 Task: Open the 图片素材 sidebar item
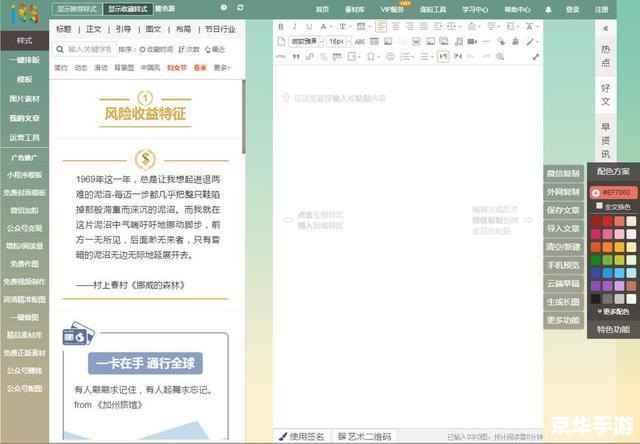tap(24, 99)
